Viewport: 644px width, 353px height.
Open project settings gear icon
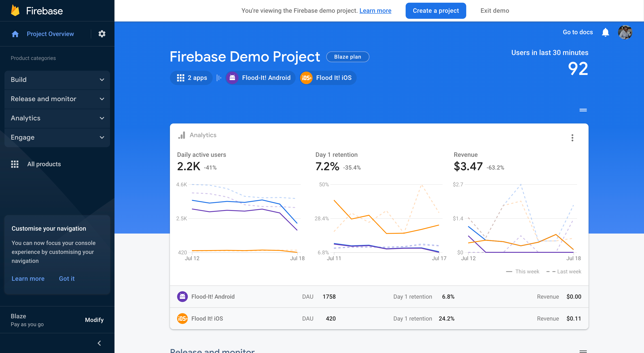[x=102, y=34]
